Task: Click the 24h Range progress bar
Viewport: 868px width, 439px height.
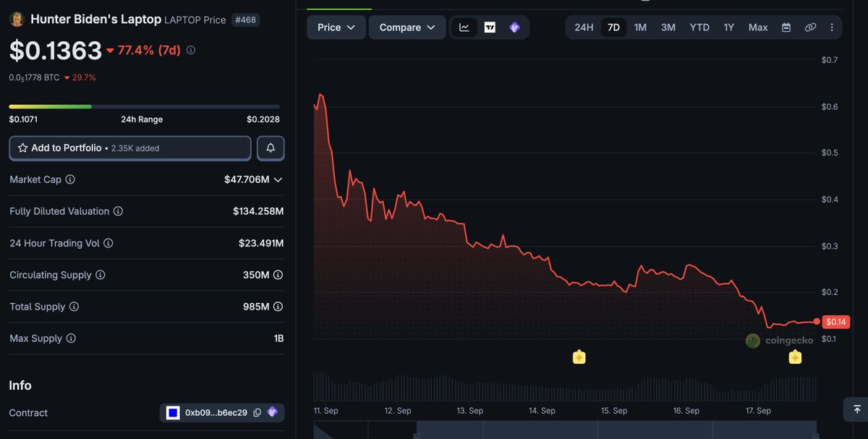Action: click(145, 106)
